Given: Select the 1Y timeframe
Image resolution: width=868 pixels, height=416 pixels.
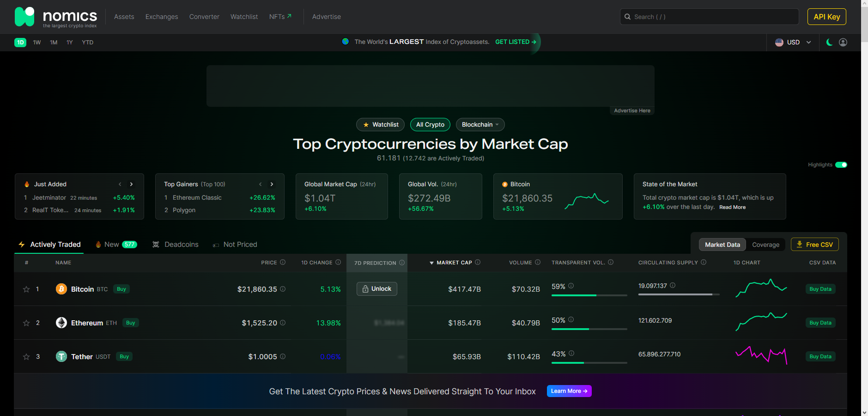Looking at the screenshot, I should coord(70,43).
